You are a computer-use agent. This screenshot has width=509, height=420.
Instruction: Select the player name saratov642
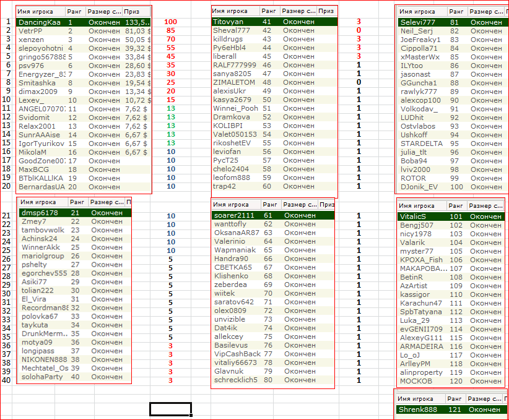[x=233, y=302]
